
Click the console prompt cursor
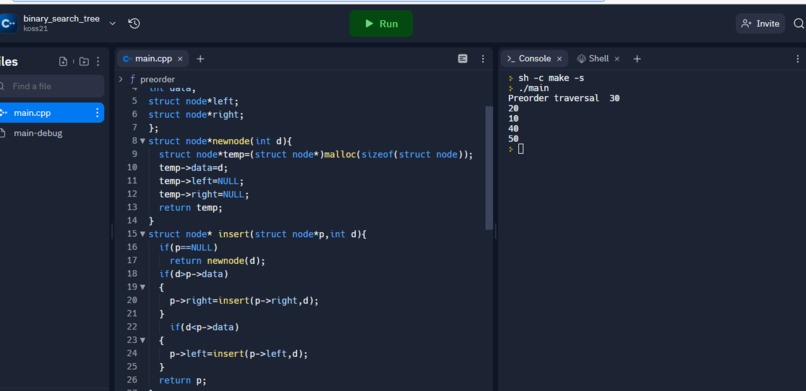521,149
